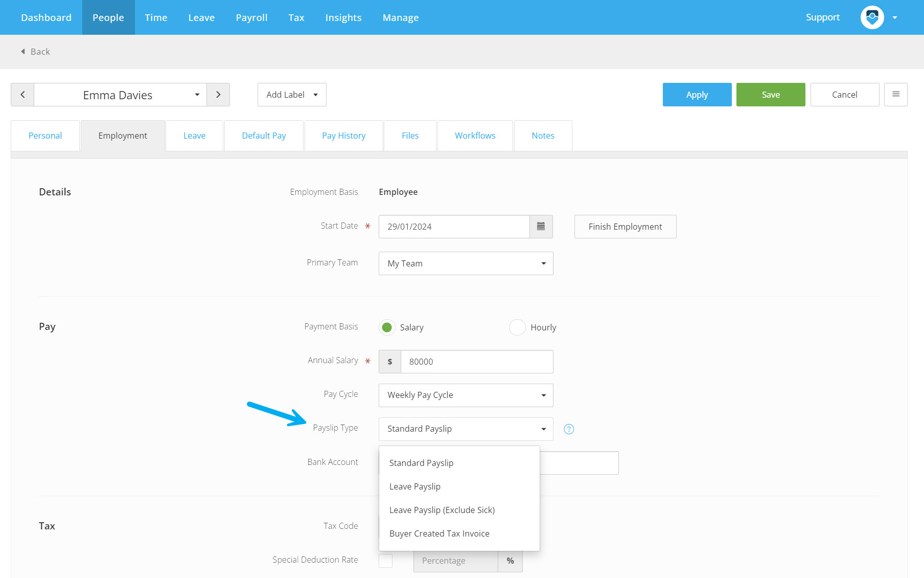
Task: Open the Emma Davies employee selector
Action: coord(121,95)
